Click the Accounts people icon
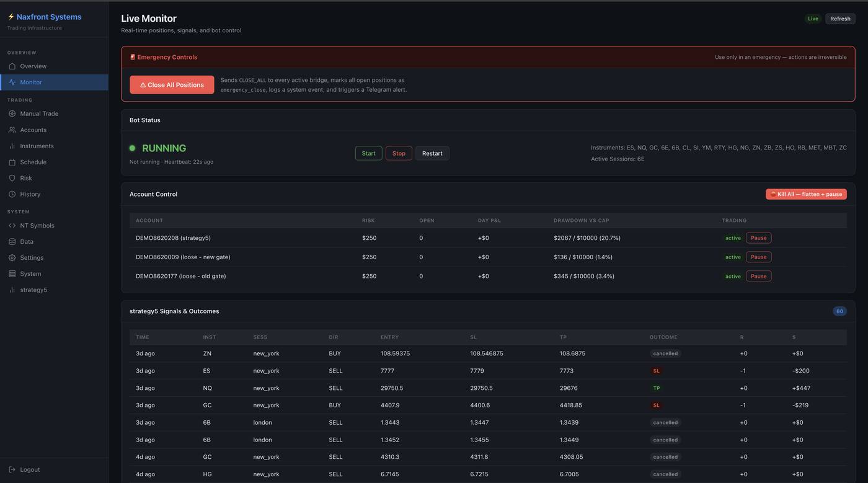Screen dimensions: 868x483 [12, 130]
